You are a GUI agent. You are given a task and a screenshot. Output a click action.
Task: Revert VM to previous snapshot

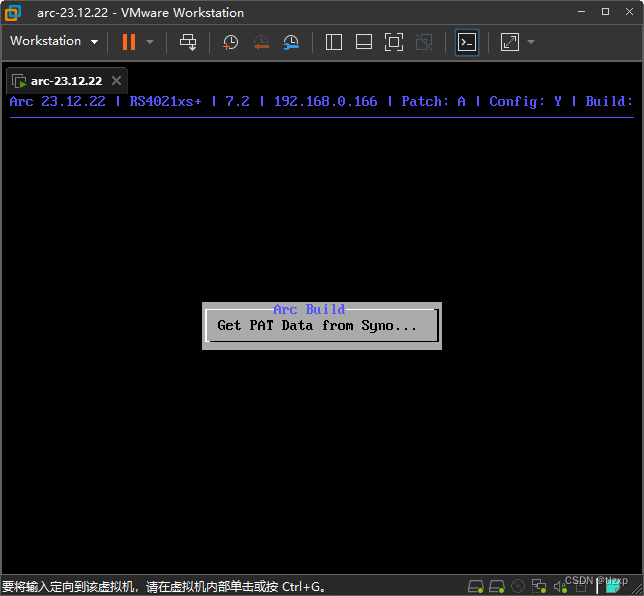click(261, 42)
